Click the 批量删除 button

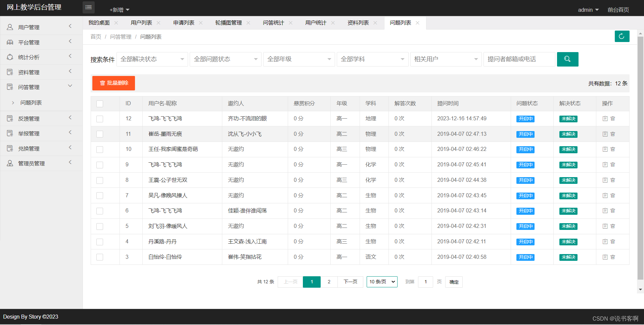tap(113, 83)
